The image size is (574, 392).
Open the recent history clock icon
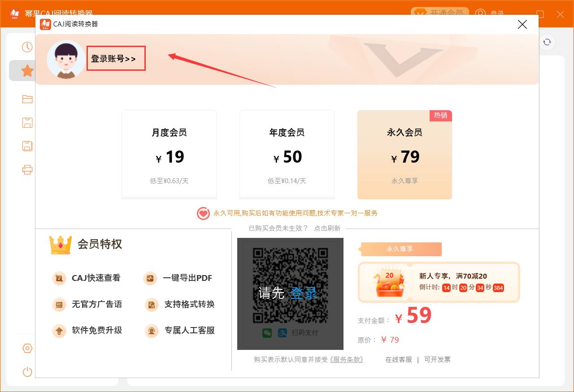pos(27,47)
